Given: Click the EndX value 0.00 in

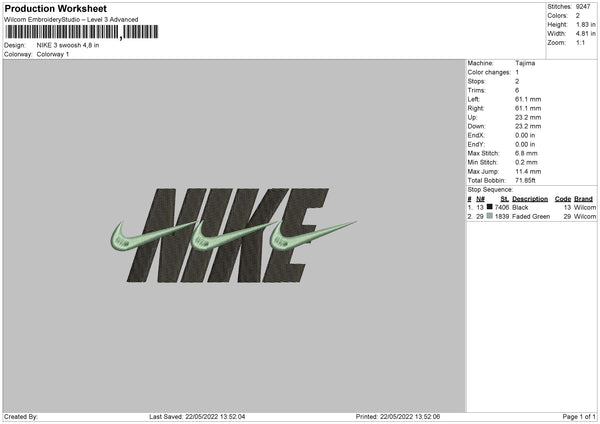Looking at the screenshot, I should tap(525, 135).
